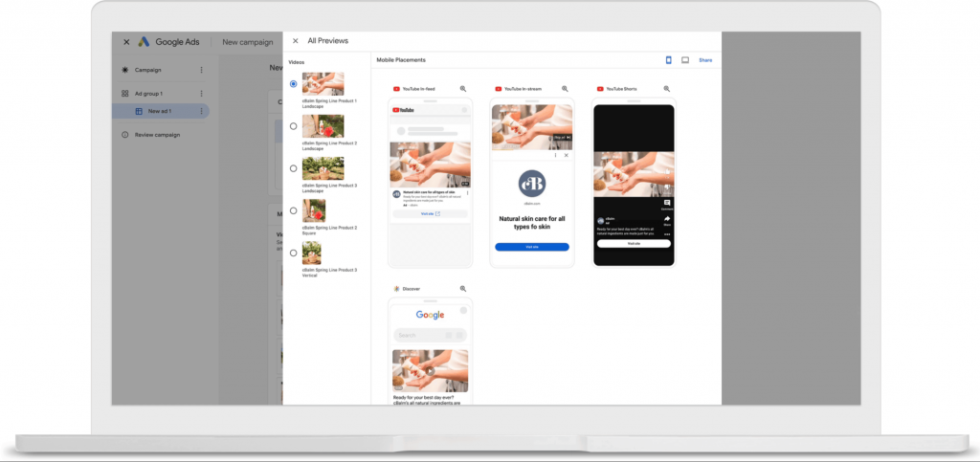Click Product 3 Vertical video thumbnail
This screenshot has width=980, height=462.
coord(312,253)
